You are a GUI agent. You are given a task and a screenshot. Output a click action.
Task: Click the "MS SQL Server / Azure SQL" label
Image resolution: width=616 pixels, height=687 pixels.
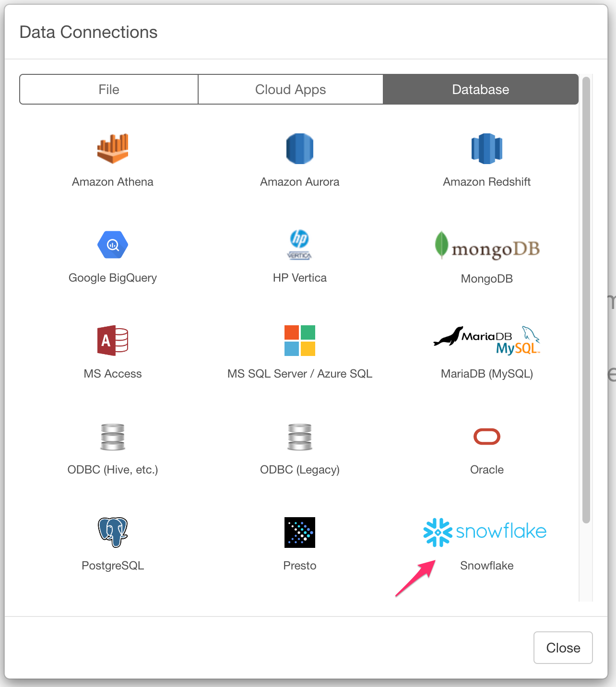[x=300, y=374]
